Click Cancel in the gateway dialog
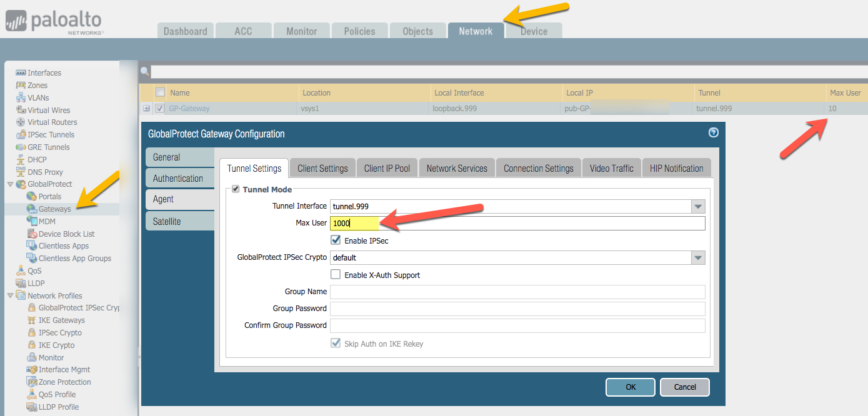Viewport: 868px width, 416px height. click(685, 387)
